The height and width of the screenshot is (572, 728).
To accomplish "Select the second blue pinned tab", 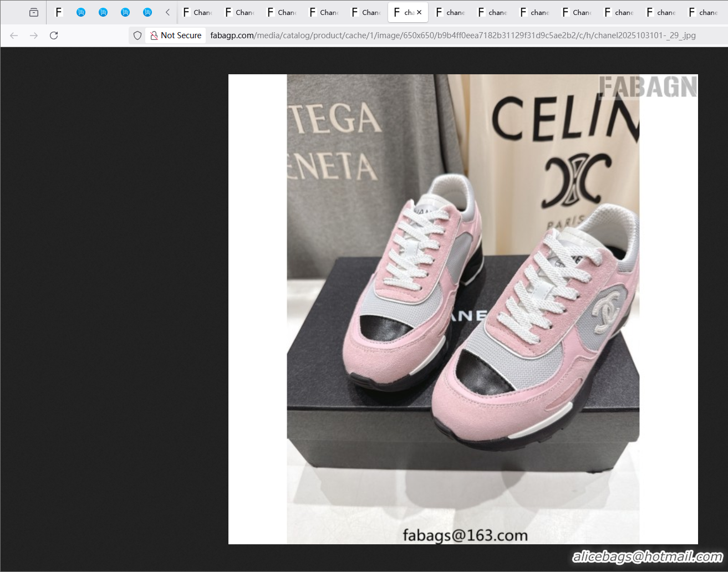I will pos(103,12).
